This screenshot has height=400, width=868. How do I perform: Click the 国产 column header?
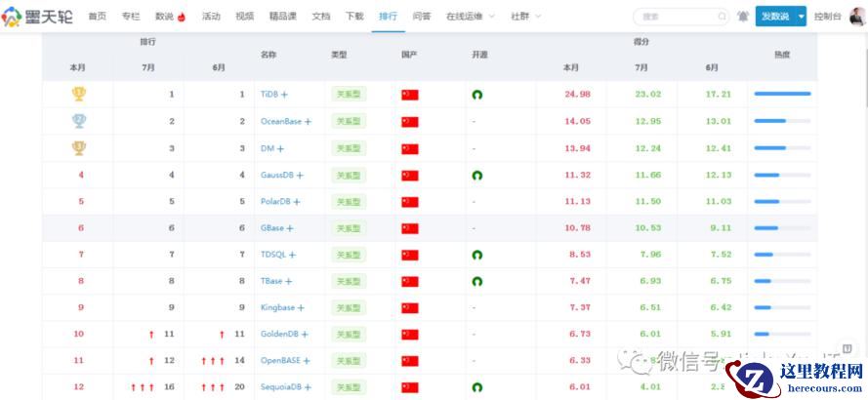[x=409, y=55]
